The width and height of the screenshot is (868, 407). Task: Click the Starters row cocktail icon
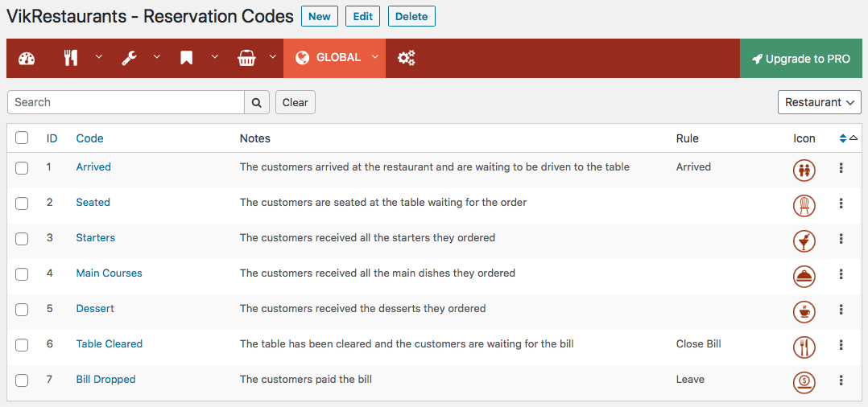[804, 241]
